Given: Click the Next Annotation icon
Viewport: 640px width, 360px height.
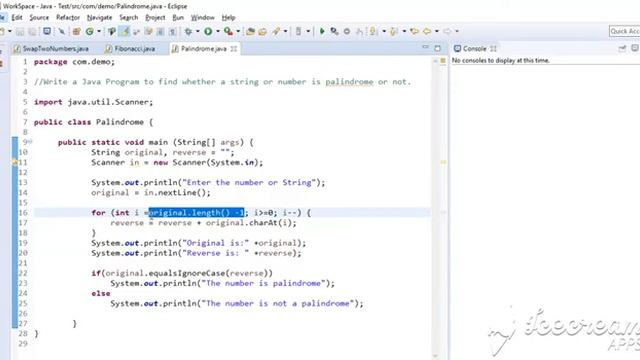Looking at the screenshot, I should coord(373,31).
